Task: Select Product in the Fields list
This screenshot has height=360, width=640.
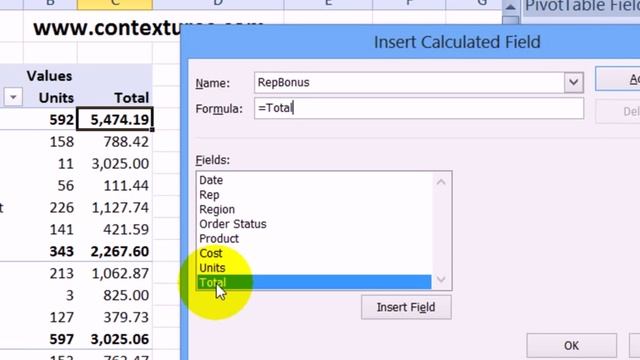Action: coord(314,239)
